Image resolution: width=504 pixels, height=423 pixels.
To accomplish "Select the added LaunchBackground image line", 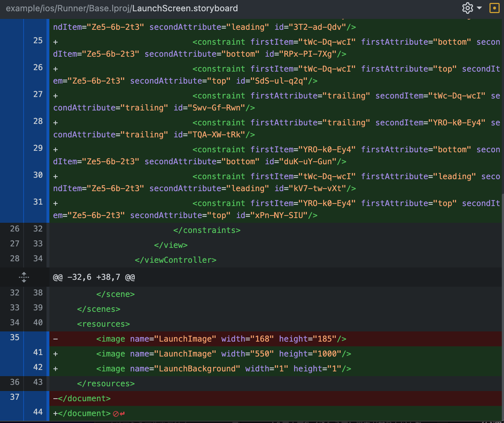I will tap(223, 368).
